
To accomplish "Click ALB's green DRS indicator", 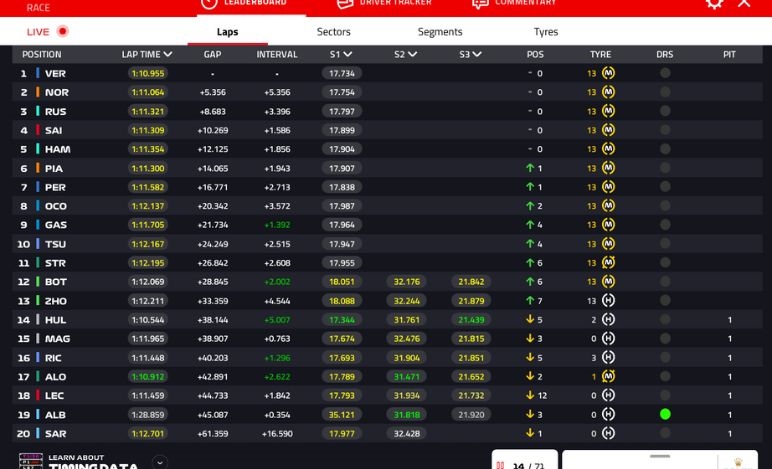I will (665, 414).
